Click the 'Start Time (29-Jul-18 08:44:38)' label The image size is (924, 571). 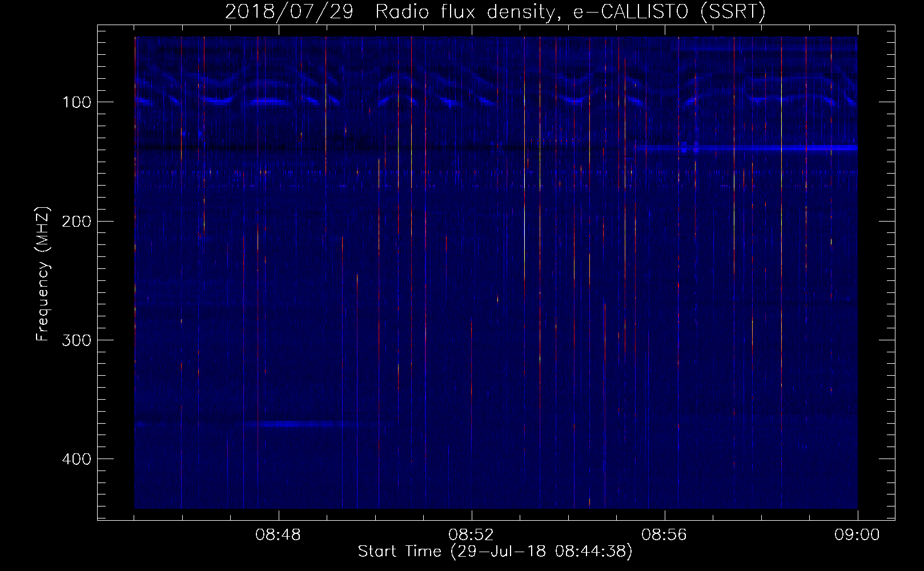[x=495, y=552]
